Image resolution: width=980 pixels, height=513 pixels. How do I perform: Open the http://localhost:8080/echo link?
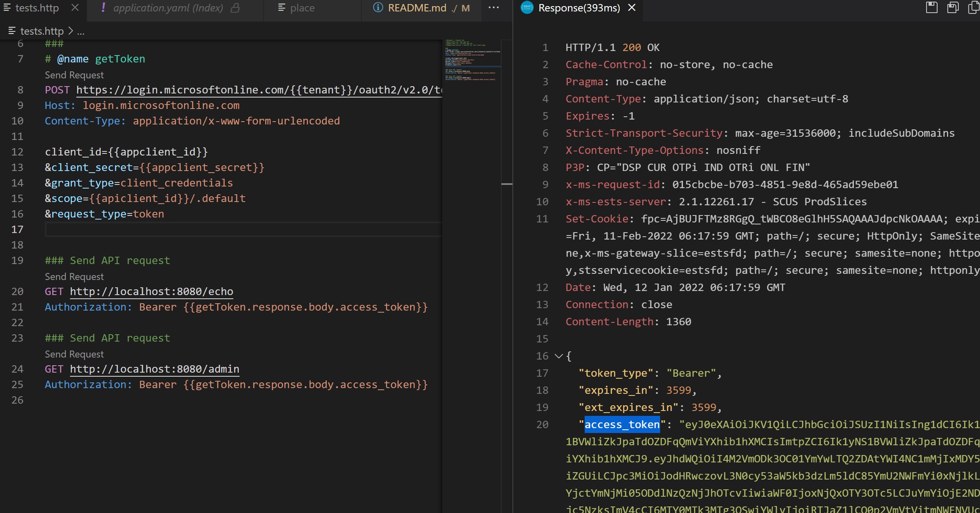pos(151,291)
